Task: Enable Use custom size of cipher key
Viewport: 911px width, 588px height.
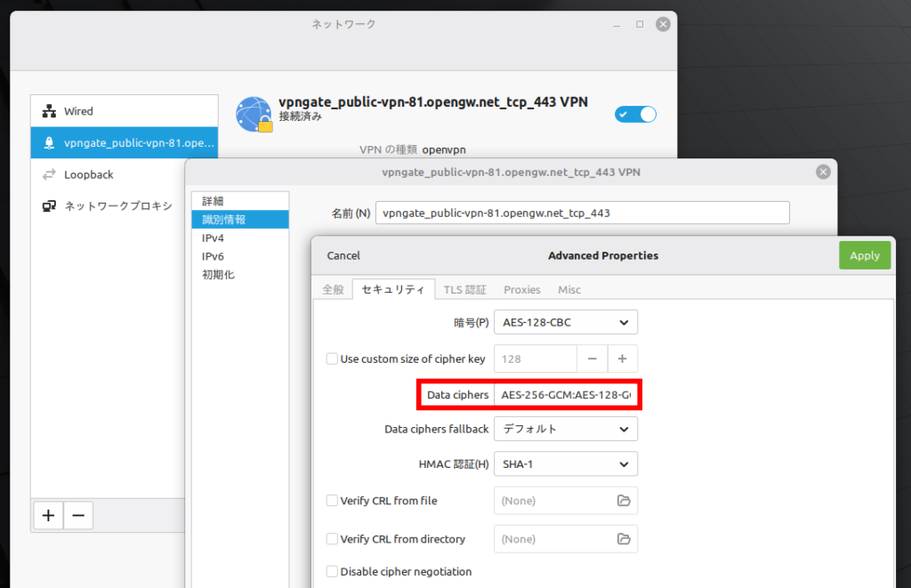Action: click(333, 358)
